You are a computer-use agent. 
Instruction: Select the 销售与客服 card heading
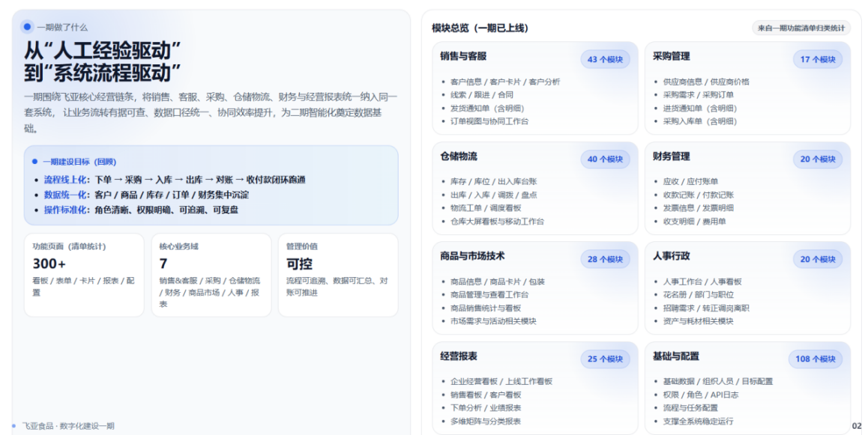pyautogui.click(x=463, y=56)
